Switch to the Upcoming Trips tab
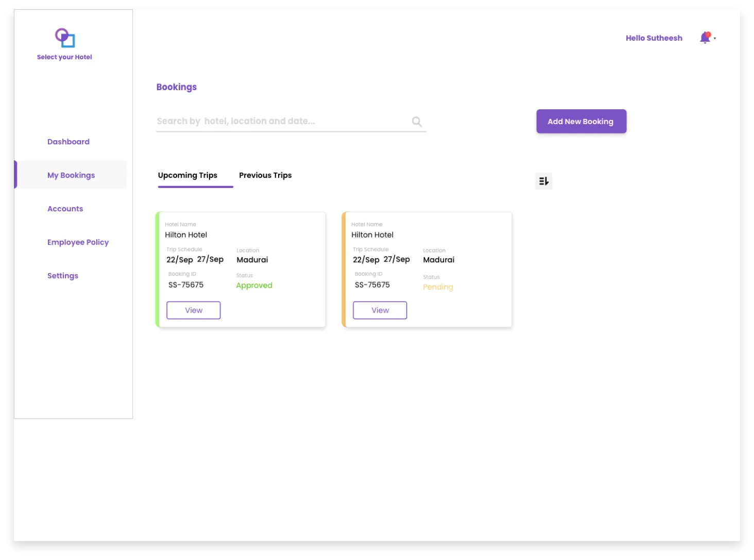Viewport: 754px width, 560px height. click(187, 175)
